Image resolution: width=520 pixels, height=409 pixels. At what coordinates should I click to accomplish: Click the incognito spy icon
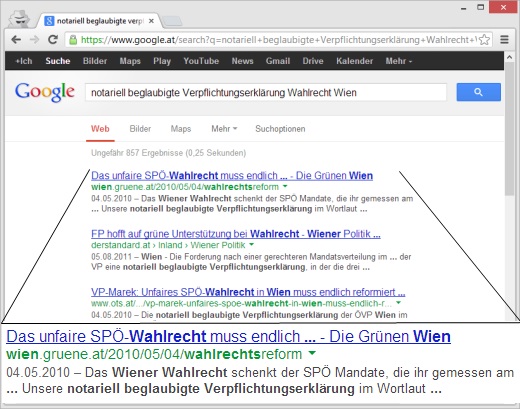(20, 18)
